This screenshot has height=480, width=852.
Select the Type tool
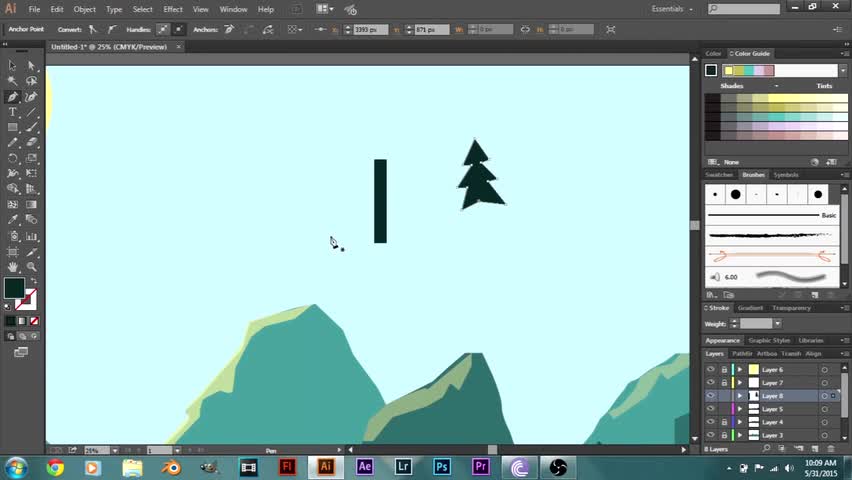pyautogui.click(x=12, y=112)
